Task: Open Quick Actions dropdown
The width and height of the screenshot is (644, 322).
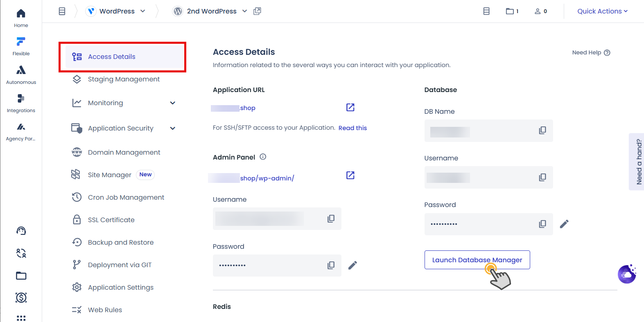Action: click(x=602, y=11)
